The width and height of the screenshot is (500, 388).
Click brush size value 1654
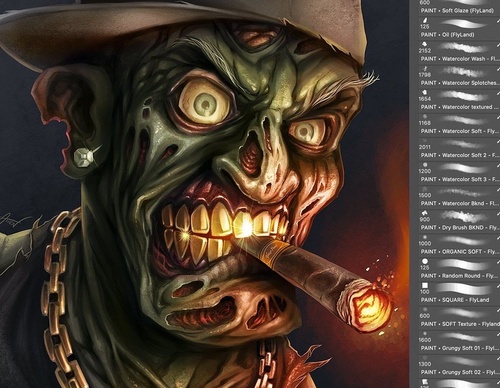425,99
